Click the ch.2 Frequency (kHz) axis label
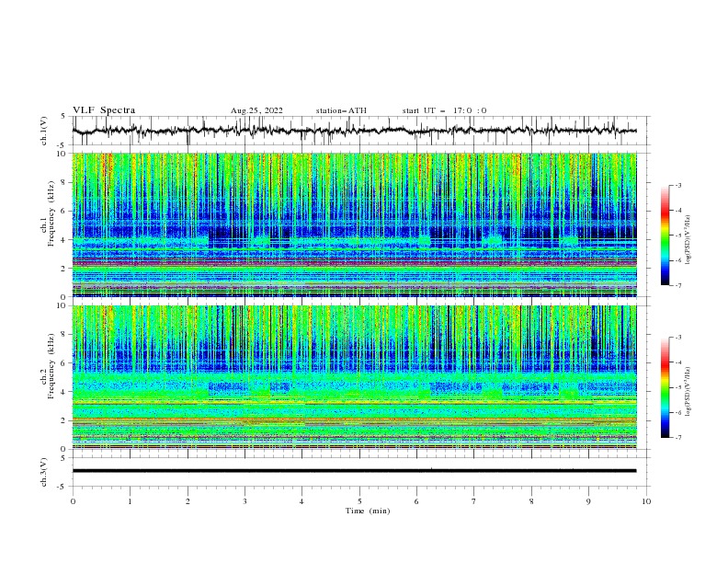 (x=48, y=366)
